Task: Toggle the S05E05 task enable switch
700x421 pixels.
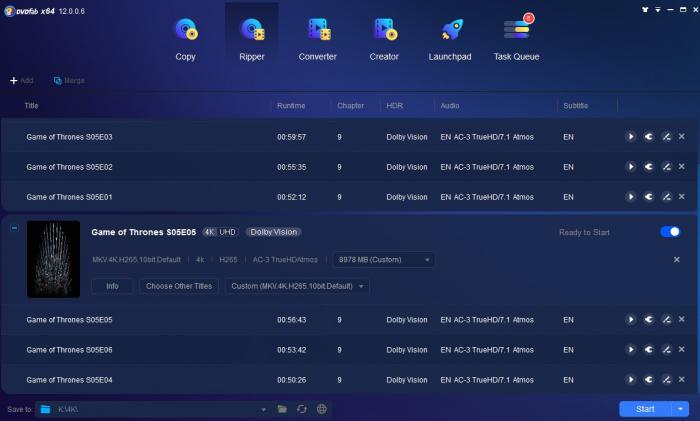Action: coord(670,232)
